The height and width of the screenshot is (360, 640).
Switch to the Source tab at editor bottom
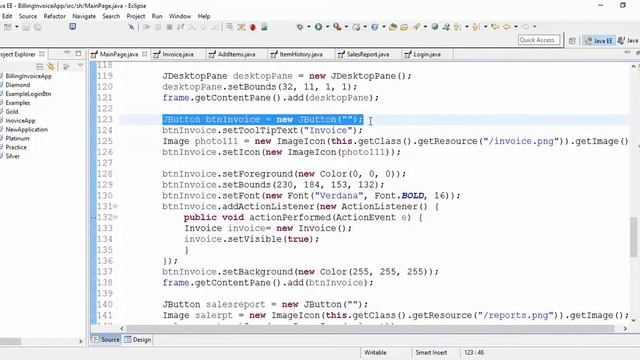106,340
